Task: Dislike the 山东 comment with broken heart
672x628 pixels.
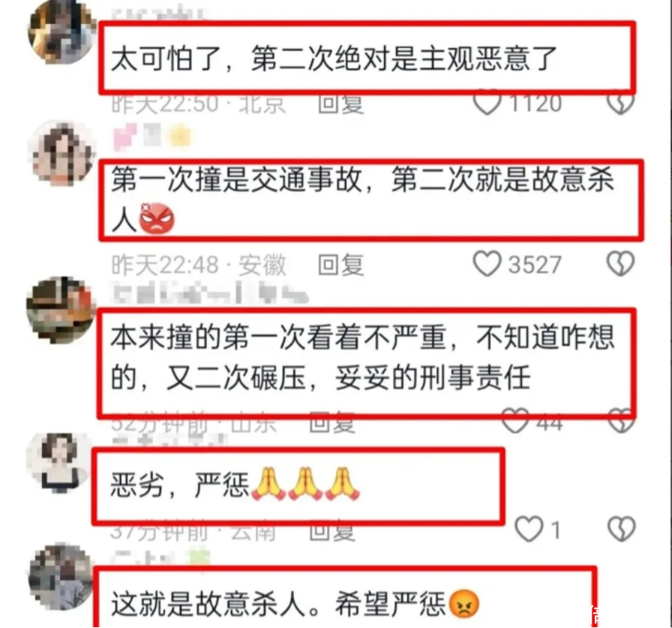Action: coord(622,422)
